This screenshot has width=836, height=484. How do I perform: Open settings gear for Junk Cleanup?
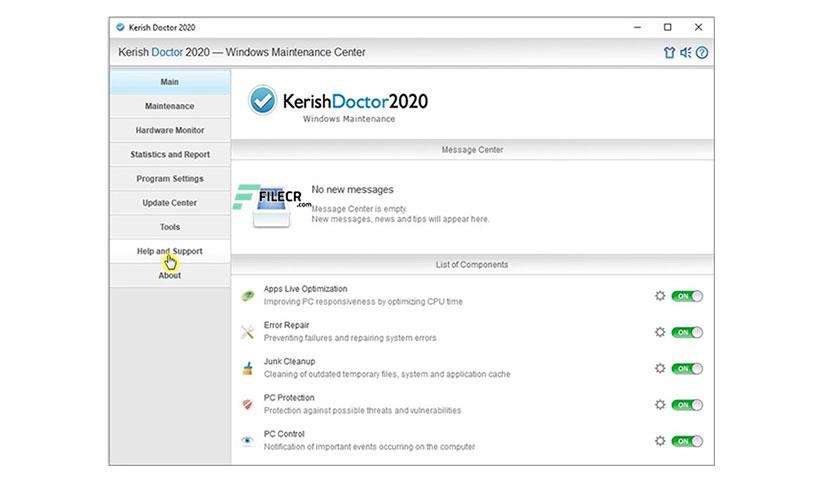click(660, 368)
